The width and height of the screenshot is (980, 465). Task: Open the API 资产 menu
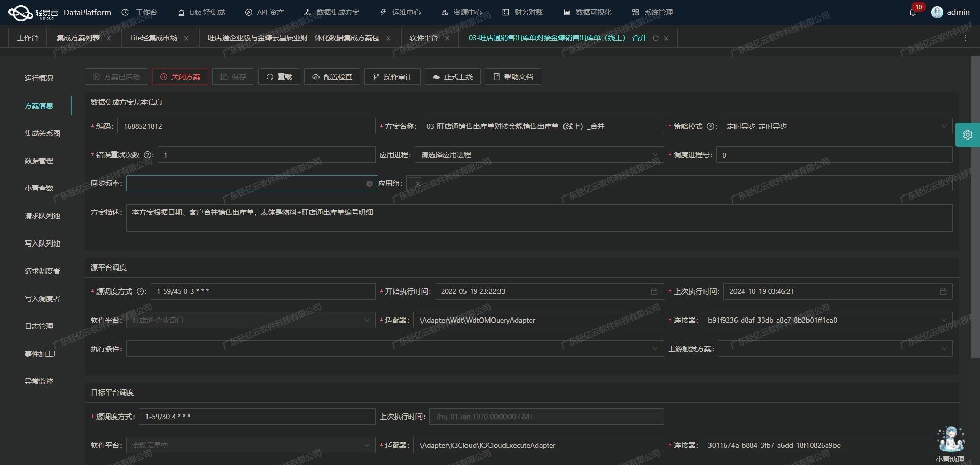[264, 12]
